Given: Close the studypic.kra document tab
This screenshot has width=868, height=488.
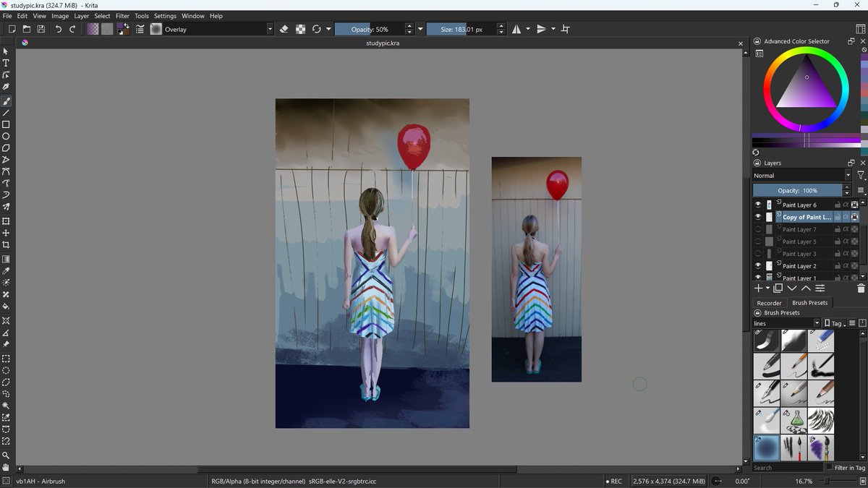Looking at the screenshot, I should point(740,43).
